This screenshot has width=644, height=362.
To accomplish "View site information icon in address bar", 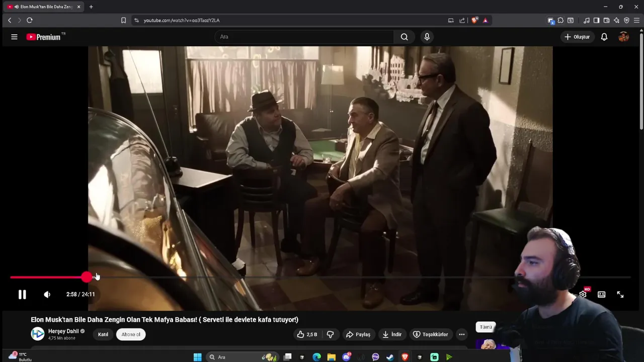I will click(136, 20).
